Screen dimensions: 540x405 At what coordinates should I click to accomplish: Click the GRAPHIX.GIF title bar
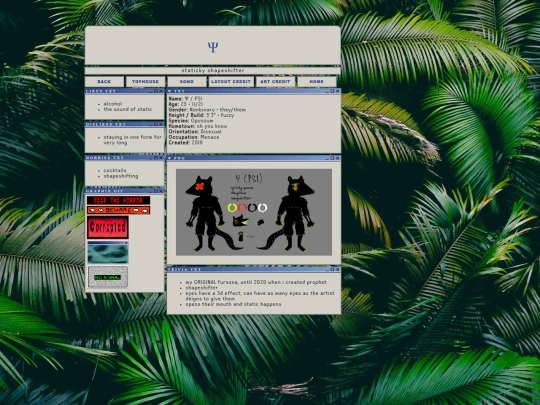(124, 191)
